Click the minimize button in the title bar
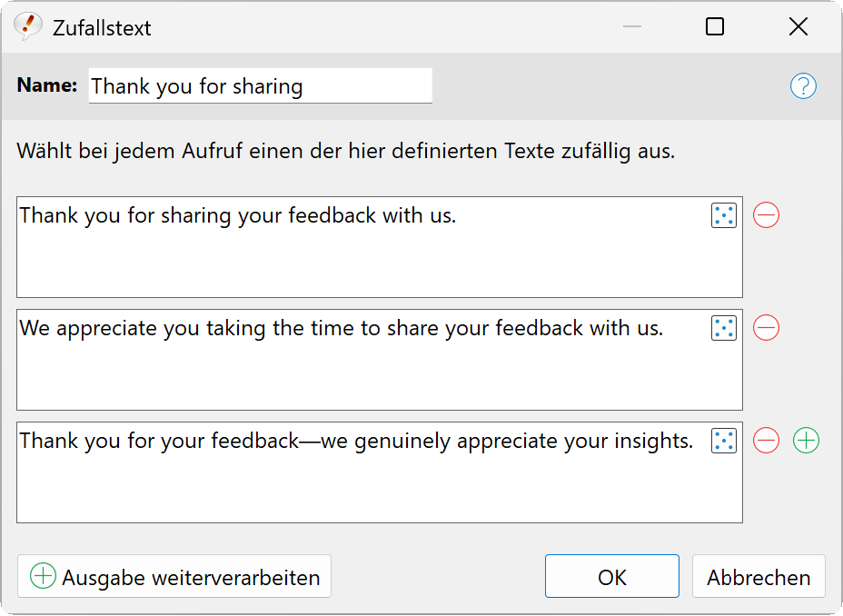843x616 pixels. point(632,27)
